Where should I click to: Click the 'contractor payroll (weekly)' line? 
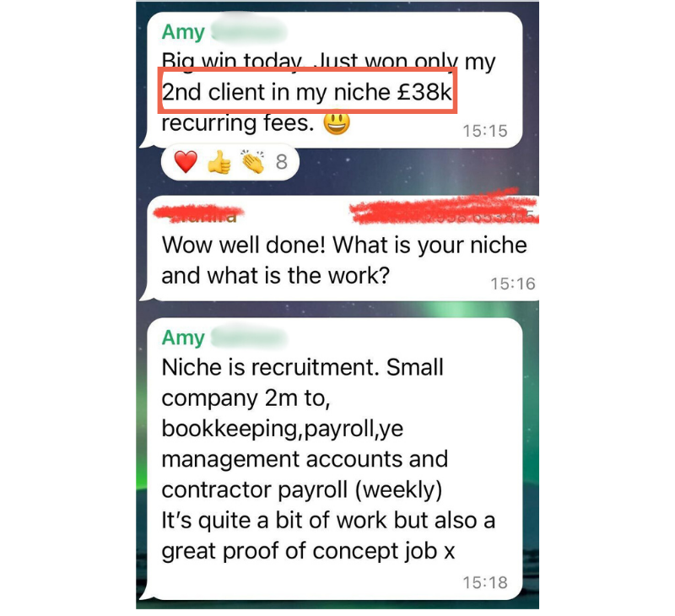302,490
